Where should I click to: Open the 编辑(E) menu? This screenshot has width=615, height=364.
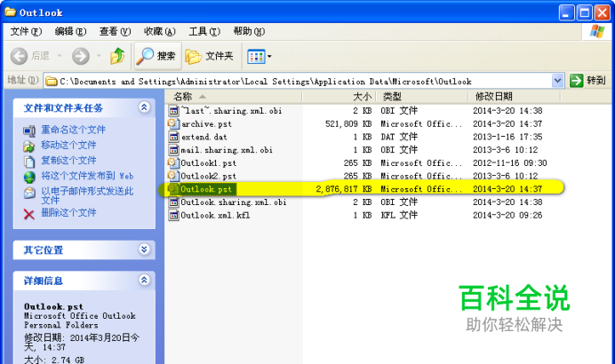[x=70, y=31]
